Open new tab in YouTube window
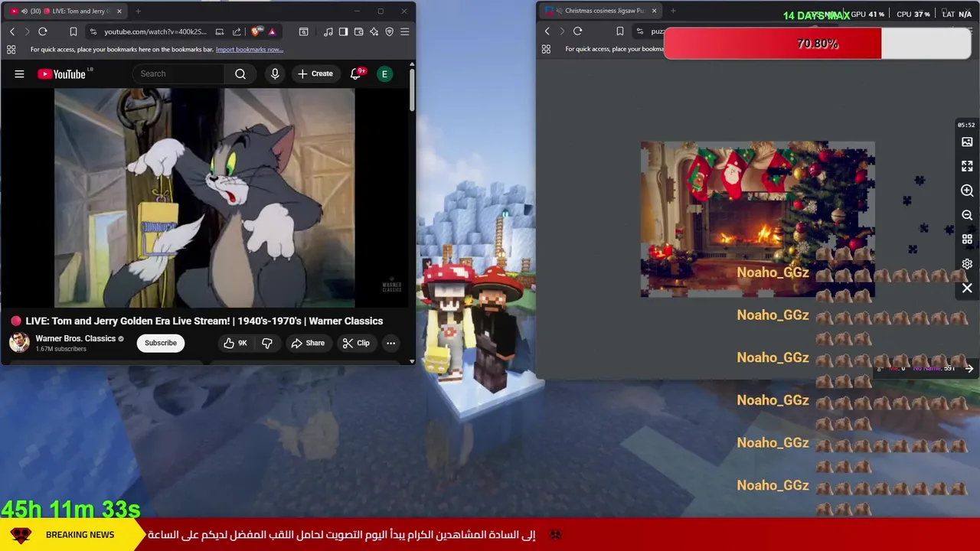The image size is (980, 551). tap(138, 11)
